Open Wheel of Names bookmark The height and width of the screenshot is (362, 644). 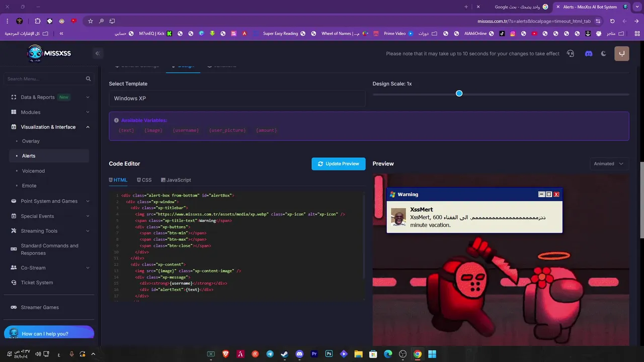[x=345, y=34]
